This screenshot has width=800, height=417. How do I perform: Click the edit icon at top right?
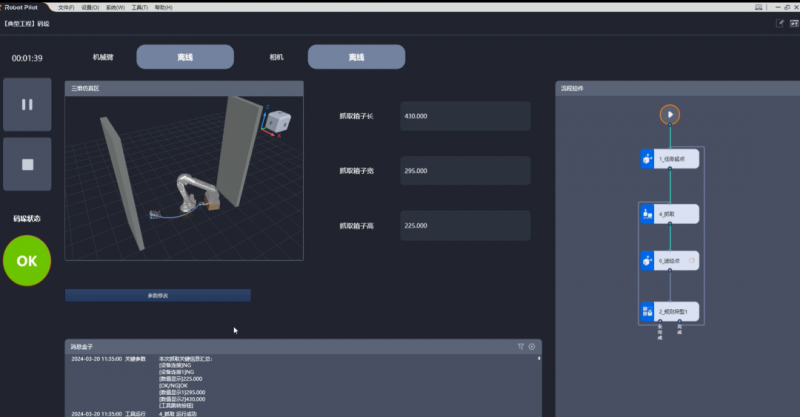[780, 22]
